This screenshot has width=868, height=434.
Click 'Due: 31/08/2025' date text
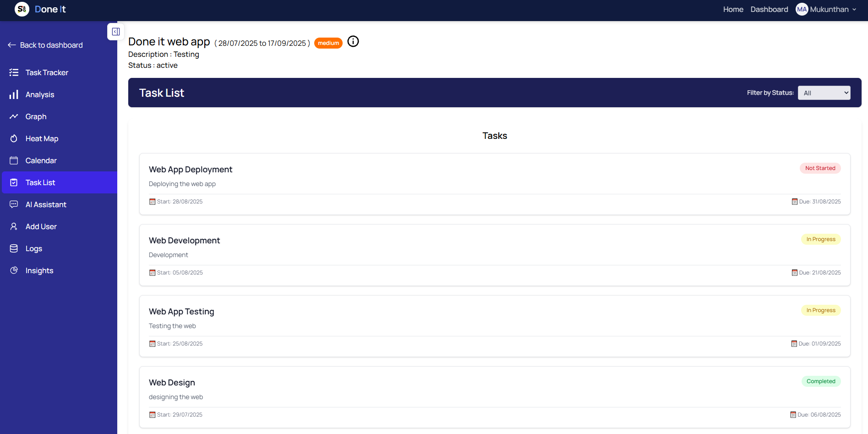pos(820,202)
